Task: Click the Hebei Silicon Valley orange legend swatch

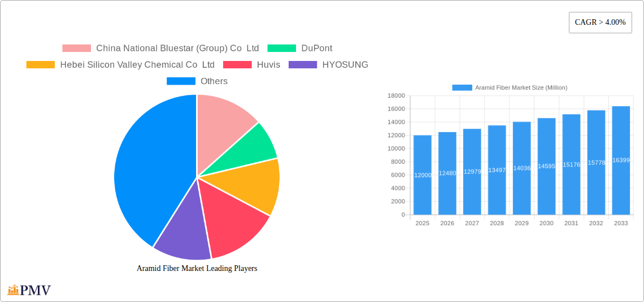Action: point(40,65)
